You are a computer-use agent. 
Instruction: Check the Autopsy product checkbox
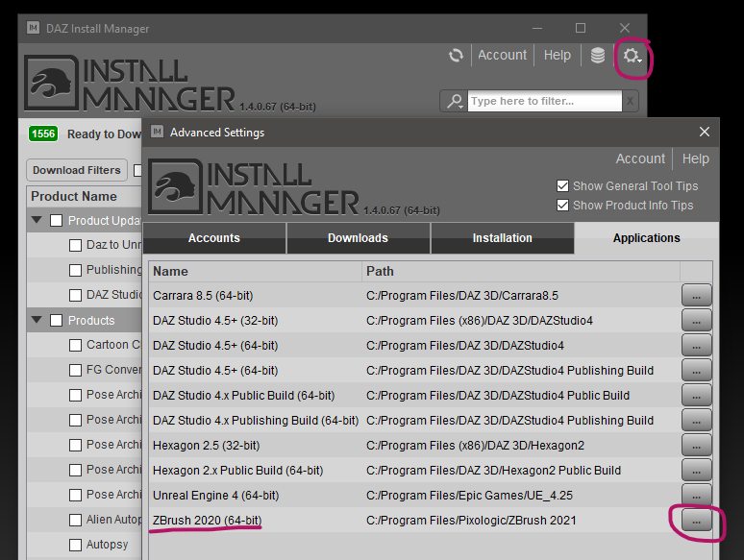[75, 545]
